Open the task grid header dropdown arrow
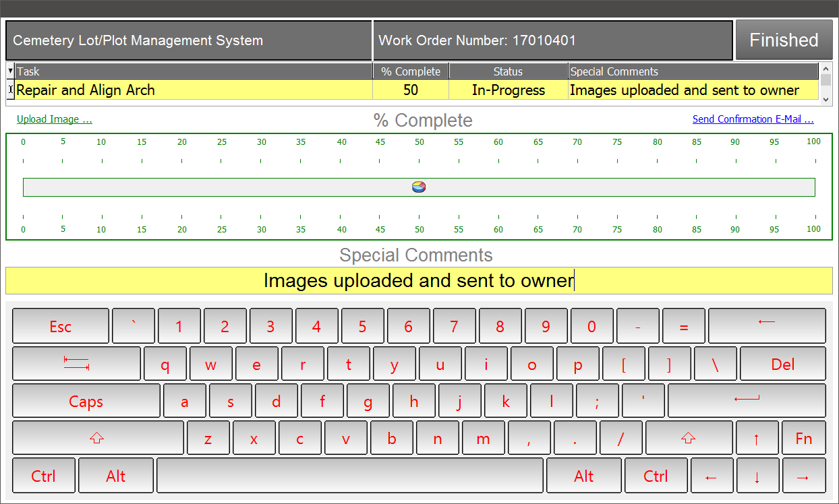This screenshot has width=839, height=504. point(10,71)
